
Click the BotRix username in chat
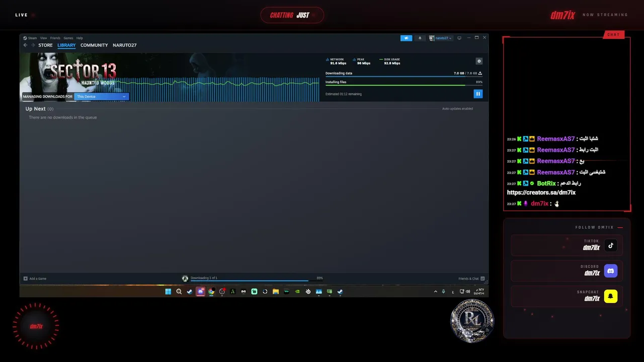[546, 184]
